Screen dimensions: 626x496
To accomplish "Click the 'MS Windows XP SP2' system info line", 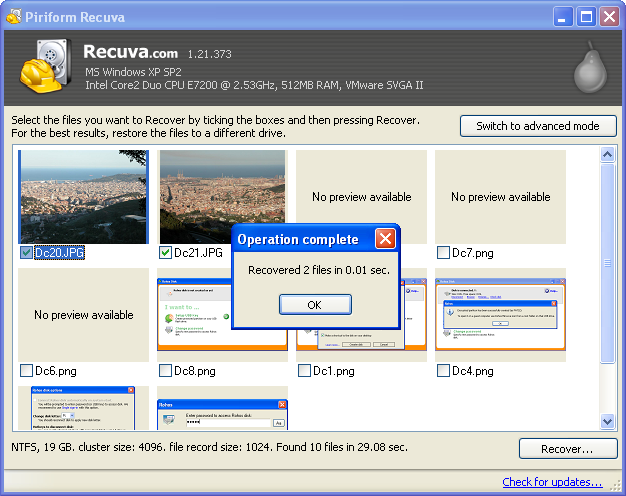I will [133, 72].
